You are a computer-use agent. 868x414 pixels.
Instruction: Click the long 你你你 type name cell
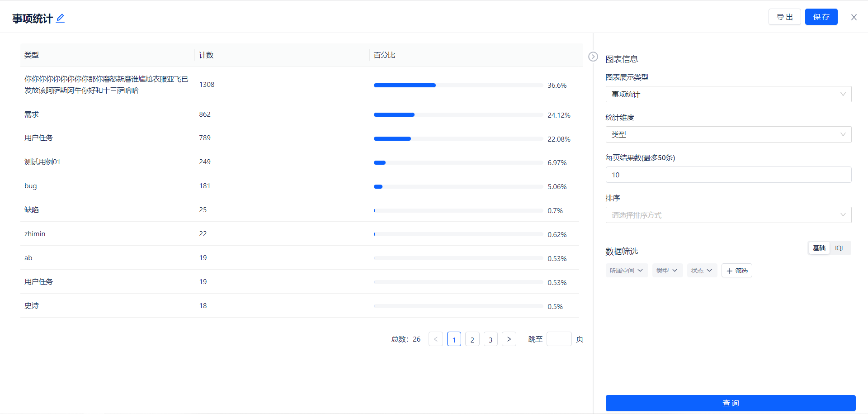pos(106,85)
